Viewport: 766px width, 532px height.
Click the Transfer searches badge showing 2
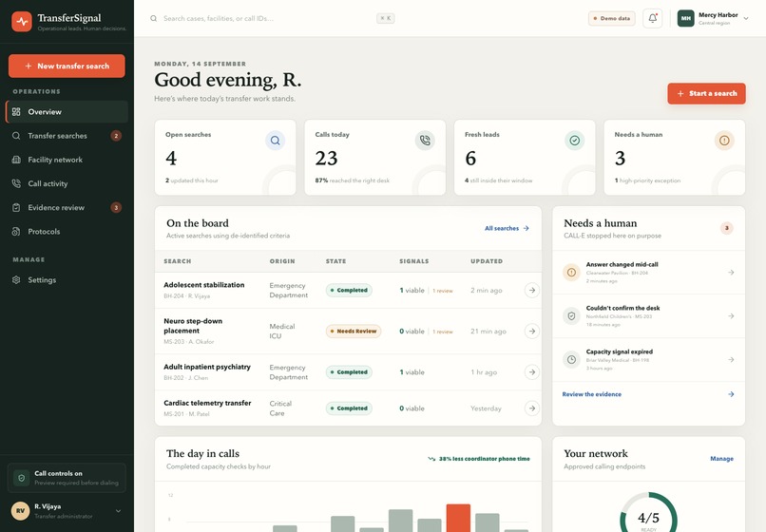pos(116,136)
